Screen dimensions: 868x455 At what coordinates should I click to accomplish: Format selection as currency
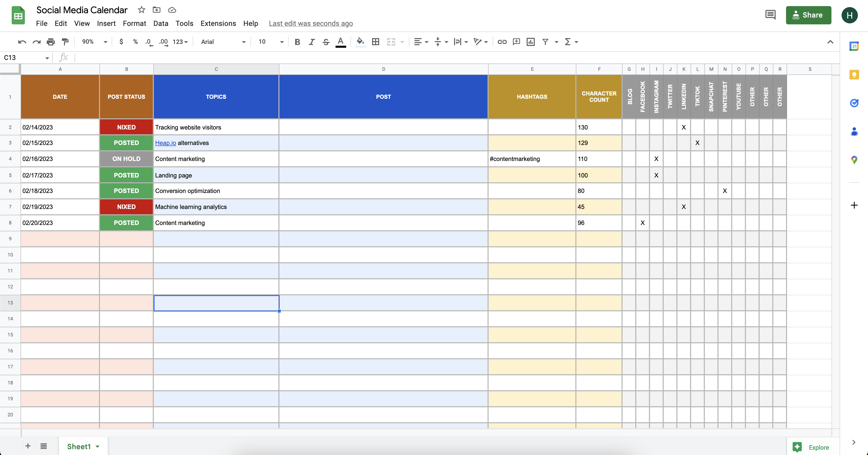point(121,42)
